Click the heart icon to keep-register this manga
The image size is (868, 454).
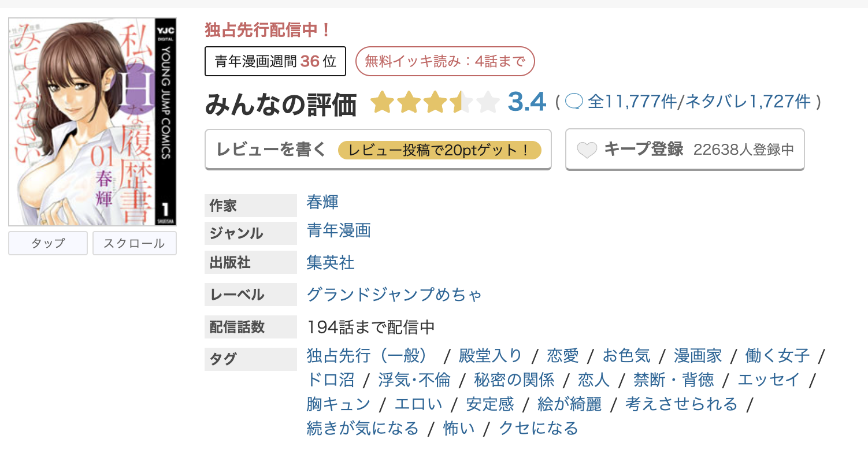[x=587, y=149]
